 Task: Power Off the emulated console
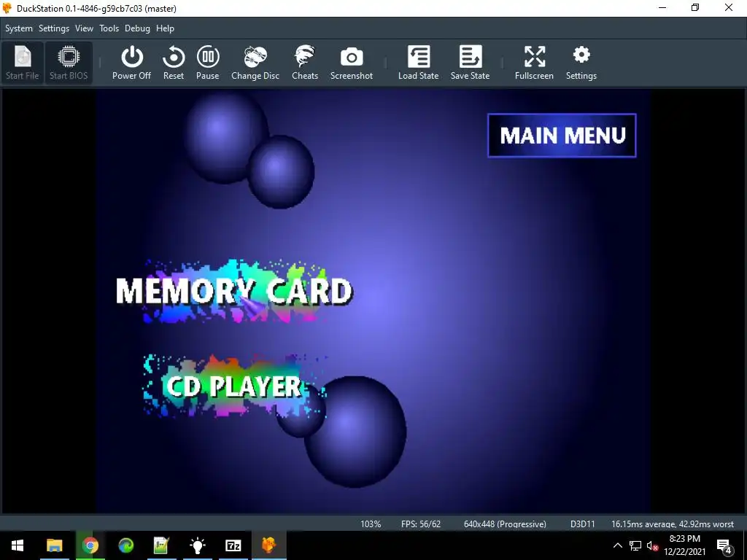131,63
